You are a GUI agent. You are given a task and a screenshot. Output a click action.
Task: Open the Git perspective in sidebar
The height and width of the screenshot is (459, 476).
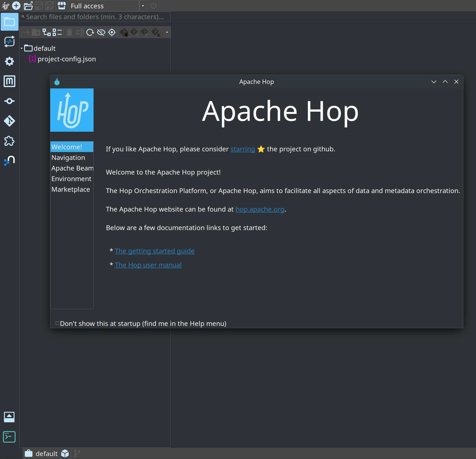coord(9,121)
